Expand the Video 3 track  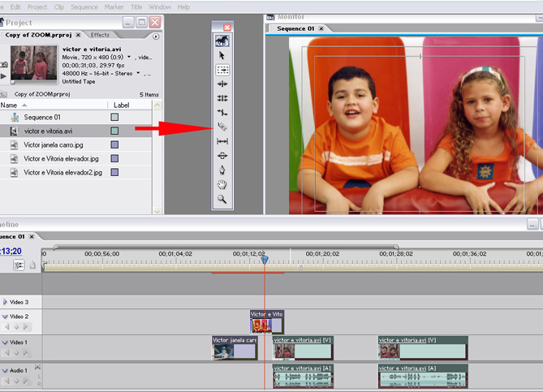pos(6,302)
